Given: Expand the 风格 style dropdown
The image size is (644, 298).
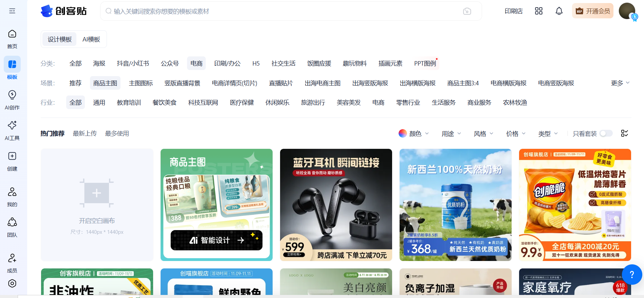Looking at the screenshot, I should [x=483, y=134].
